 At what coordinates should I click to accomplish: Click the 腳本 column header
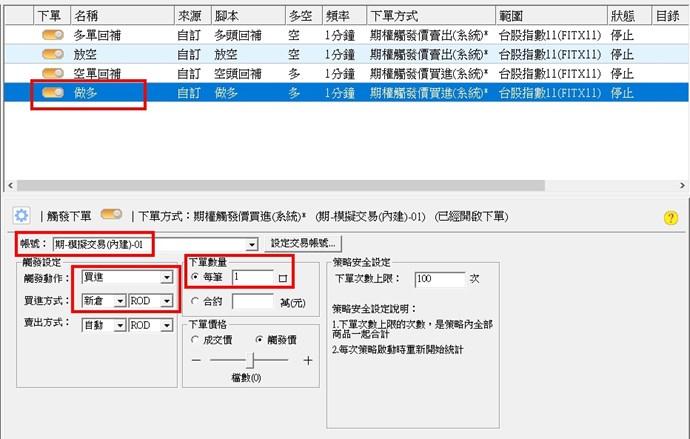point(248,16)
